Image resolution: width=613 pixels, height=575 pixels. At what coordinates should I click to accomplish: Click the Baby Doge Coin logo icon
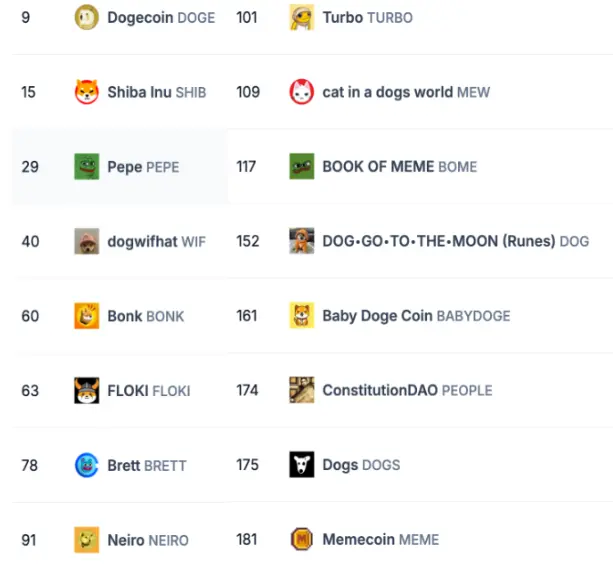click(x=302, y=316)
